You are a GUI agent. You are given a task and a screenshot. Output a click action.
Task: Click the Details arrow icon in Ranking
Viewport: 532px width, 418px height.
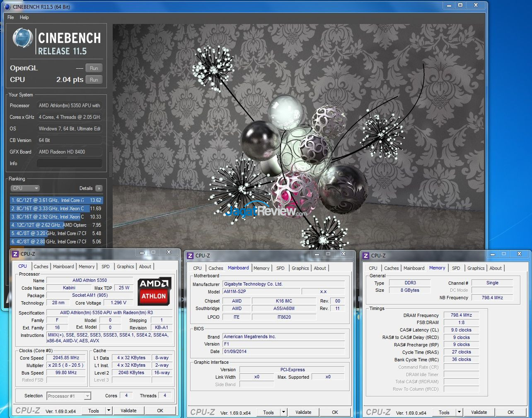coord(99,188)
